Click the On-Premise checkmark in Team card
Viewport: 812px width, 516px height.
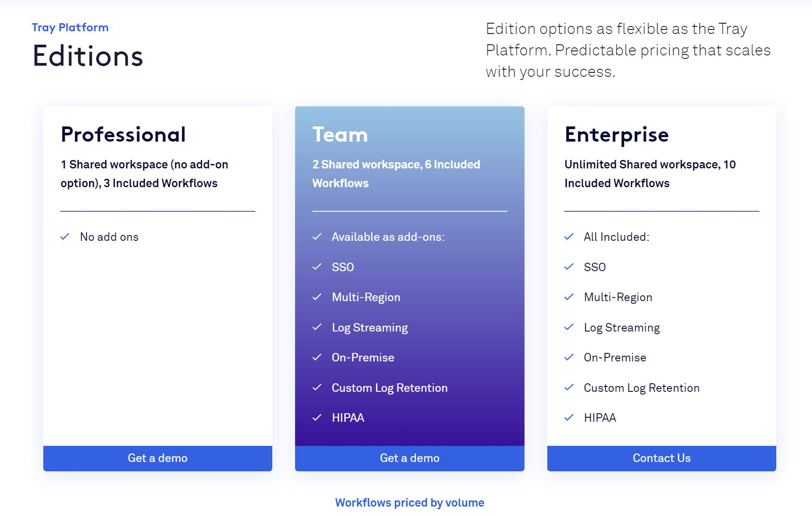(x=317, y=357)
